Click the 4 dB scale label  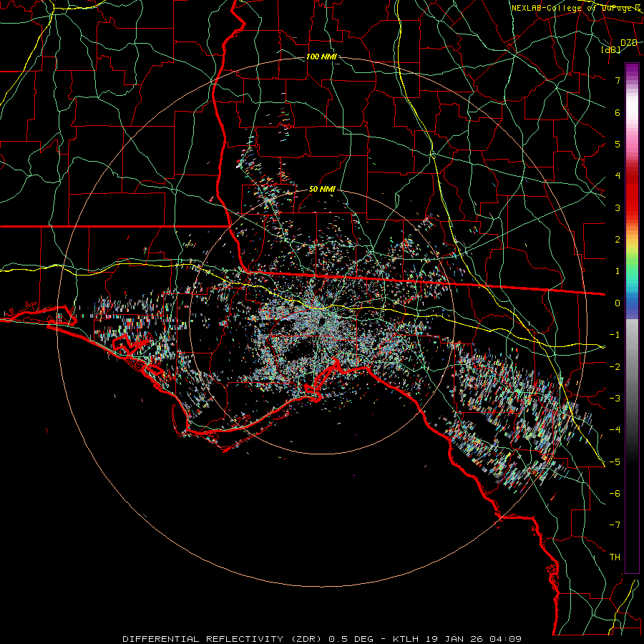(618, 176)
